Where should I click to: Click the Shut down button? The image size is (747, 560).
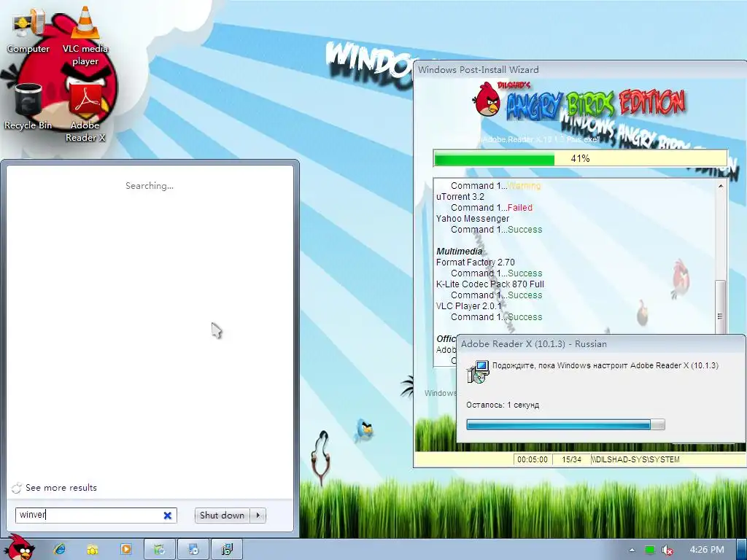pos(222,516)
